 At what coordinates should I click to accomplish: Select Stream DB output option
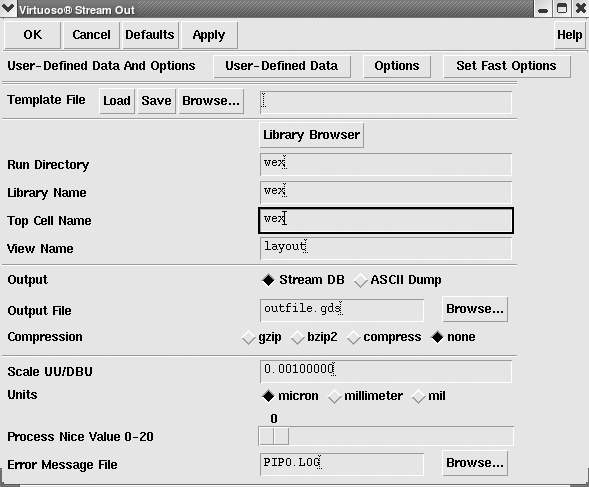303,280
